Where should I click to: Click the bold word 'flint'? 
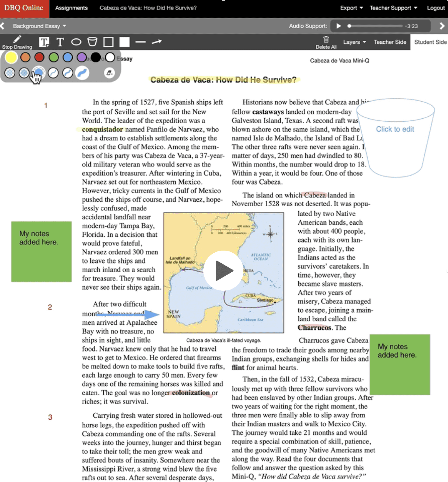pos(238,367)
